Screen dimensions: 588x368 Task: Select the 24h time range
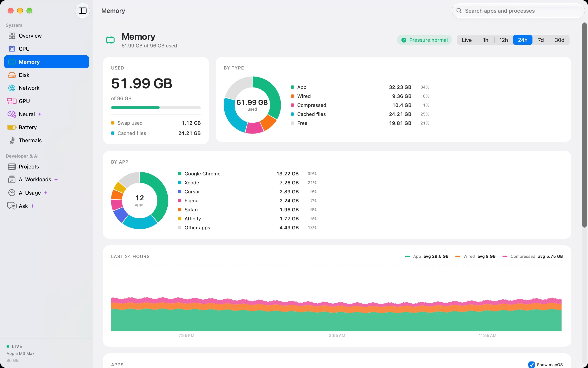[523, 40]
